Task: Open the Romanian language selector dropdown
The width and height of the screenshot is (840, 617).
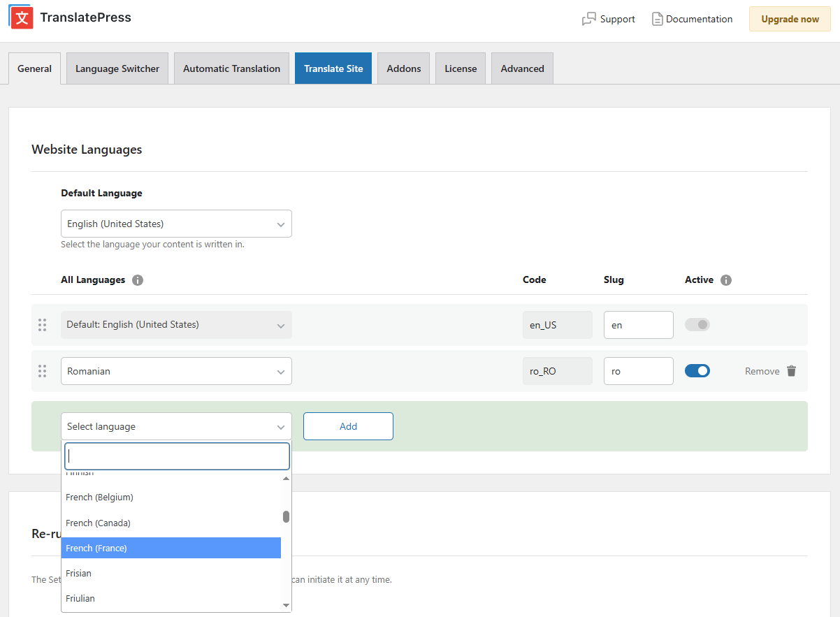Action: (x=176, y=371)
